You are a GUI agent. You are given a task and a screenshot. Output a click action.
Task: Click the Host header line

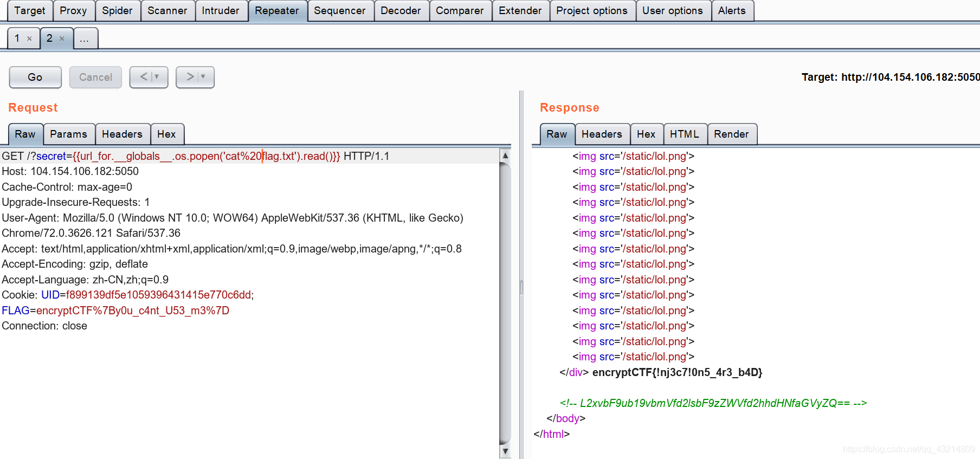70,171
